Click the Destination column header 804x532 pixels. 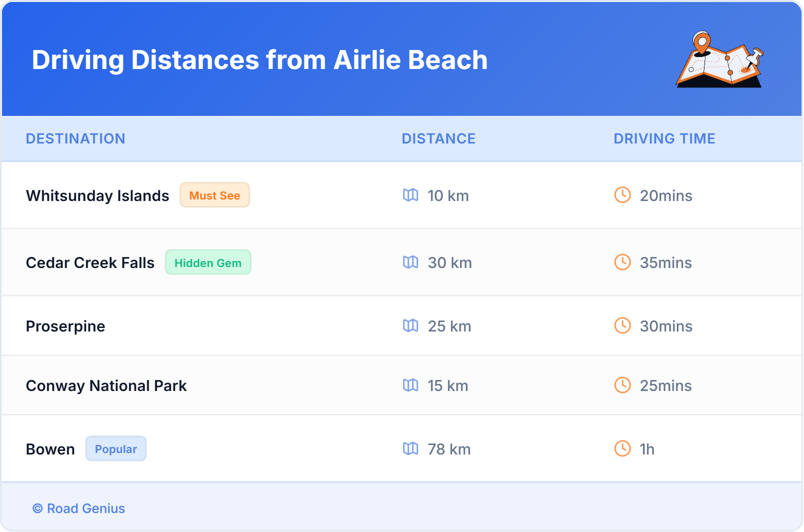click(x=75, y=138)
